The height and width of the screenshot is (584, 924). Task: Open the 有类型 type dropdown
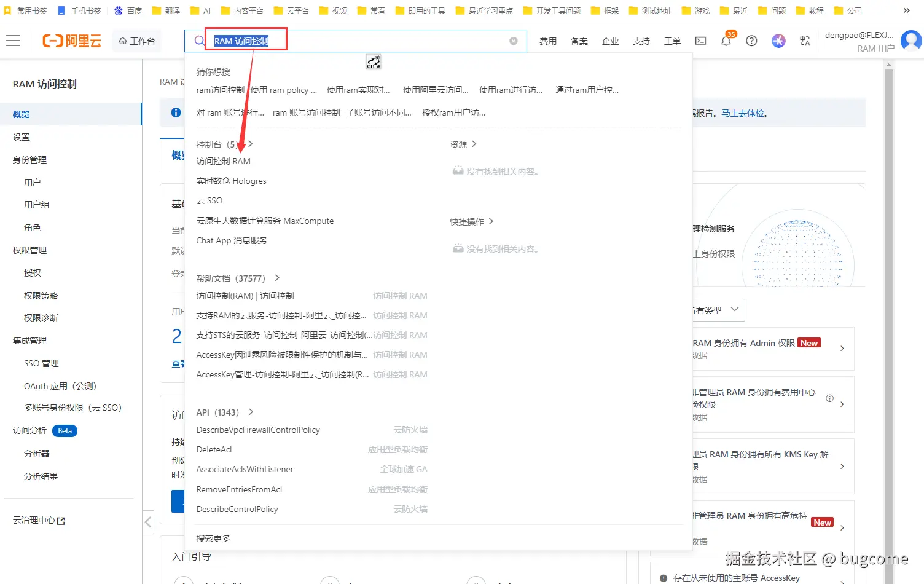point(718,310)
